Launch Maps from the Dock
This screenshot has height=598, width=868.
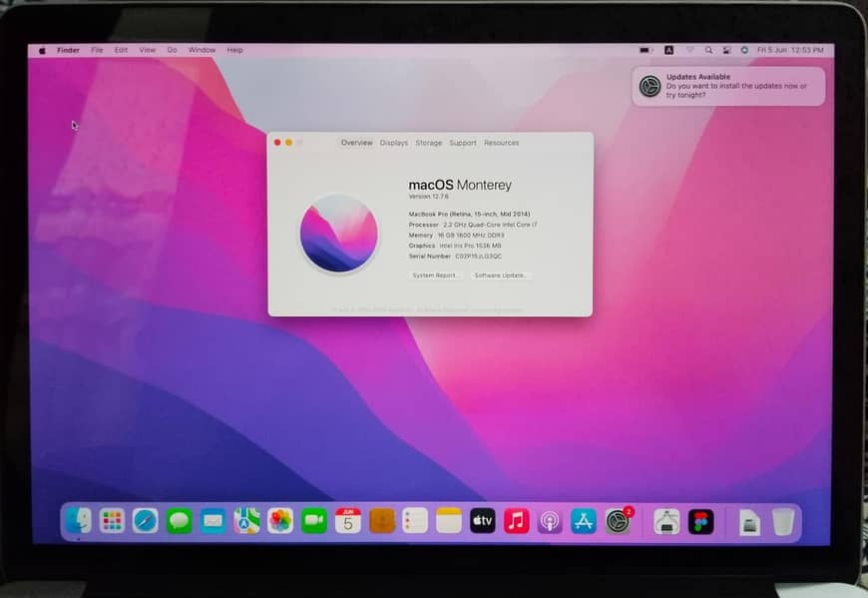pyautogui.click(x=246, y=521)
